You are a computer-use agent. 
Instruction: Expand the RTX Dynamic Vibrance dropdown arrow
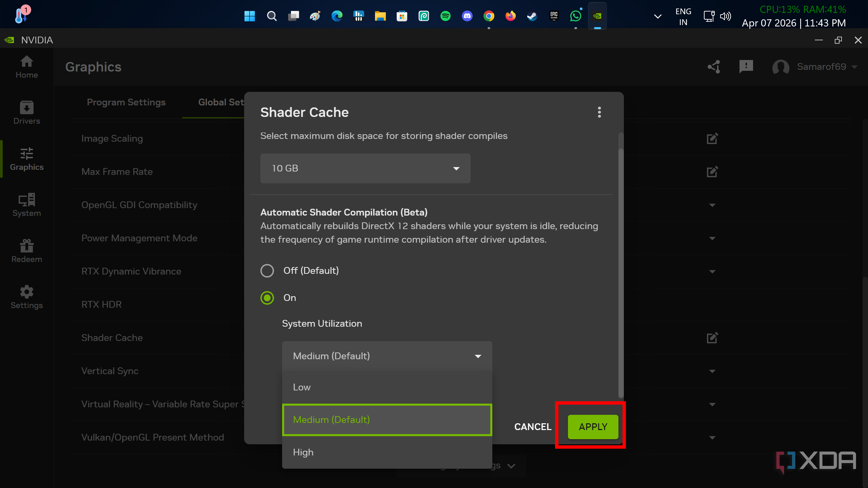[712, 271]
